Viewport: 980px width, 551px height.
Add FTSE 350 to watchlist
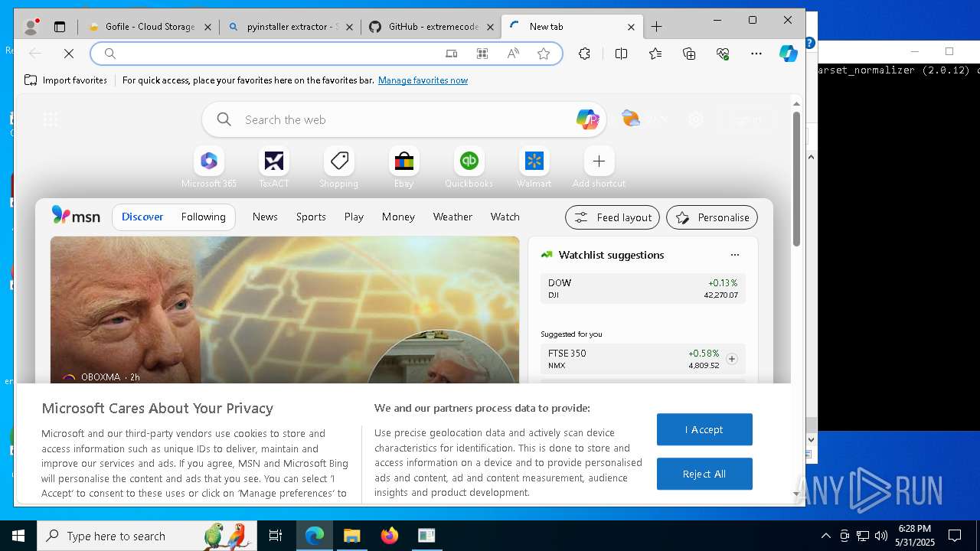(x=732, y=359)
